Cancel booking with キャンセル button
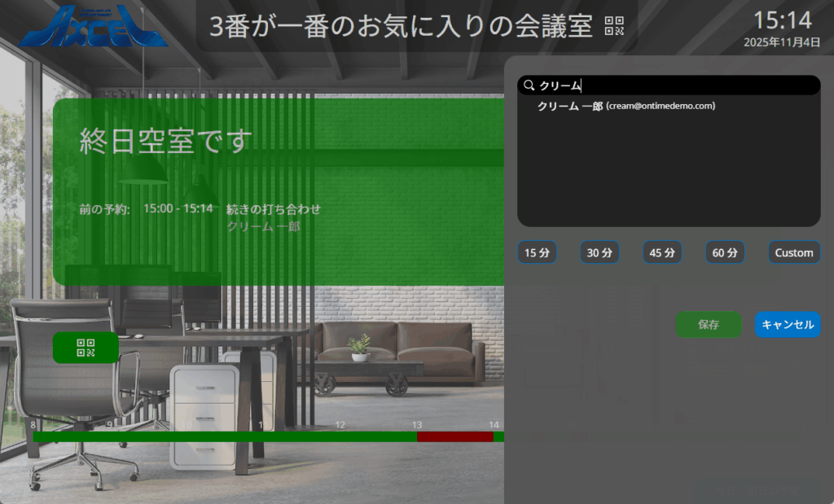Screen dimensions: 834x504 pos(787,324)
